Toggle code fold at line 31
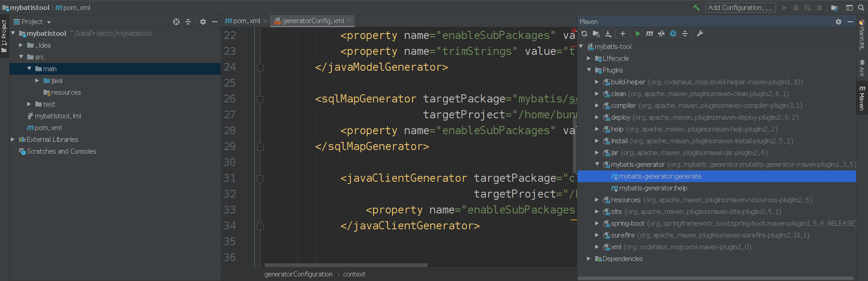 pos(260,178)
